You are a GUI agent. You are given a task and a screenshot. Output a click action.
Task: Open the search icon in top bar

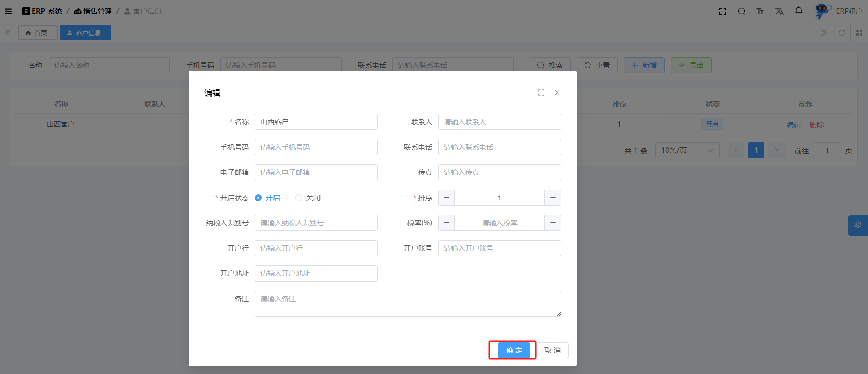[x=741, y=11]
